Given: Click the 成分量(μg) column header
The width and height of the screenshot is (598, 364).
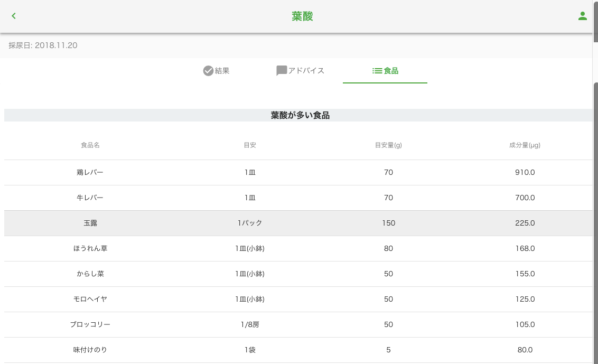Looking at the screenshot, I should click(x=525, y=145).
